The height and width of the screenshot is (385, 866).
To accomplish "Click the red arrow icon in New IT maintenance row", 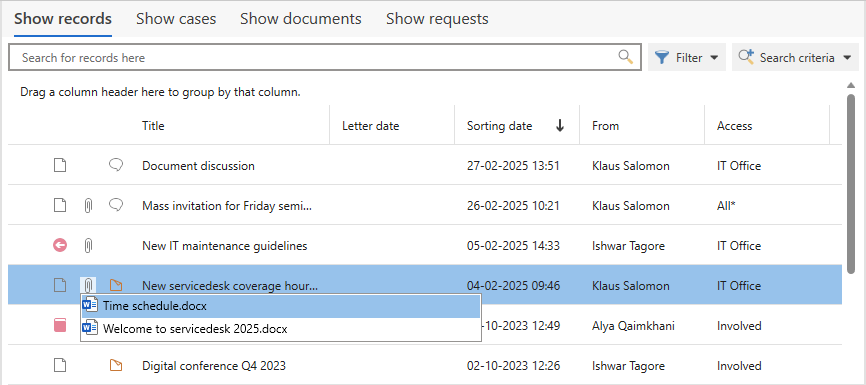I will coord(60,245).
